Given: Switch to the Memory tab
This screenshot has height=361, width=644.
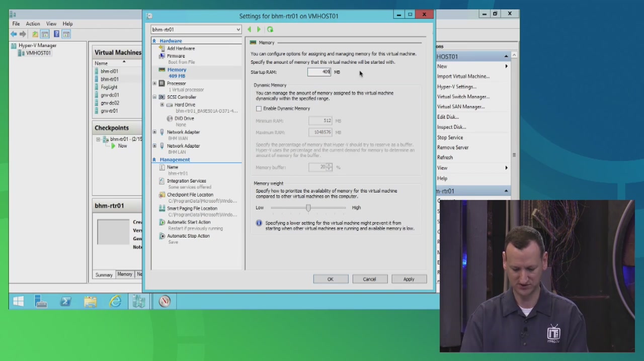Looking at the screenshot, I should 125,275.
